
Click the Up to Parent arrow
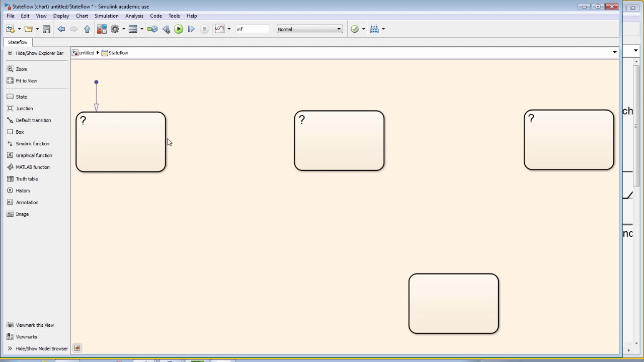(88, 29)
